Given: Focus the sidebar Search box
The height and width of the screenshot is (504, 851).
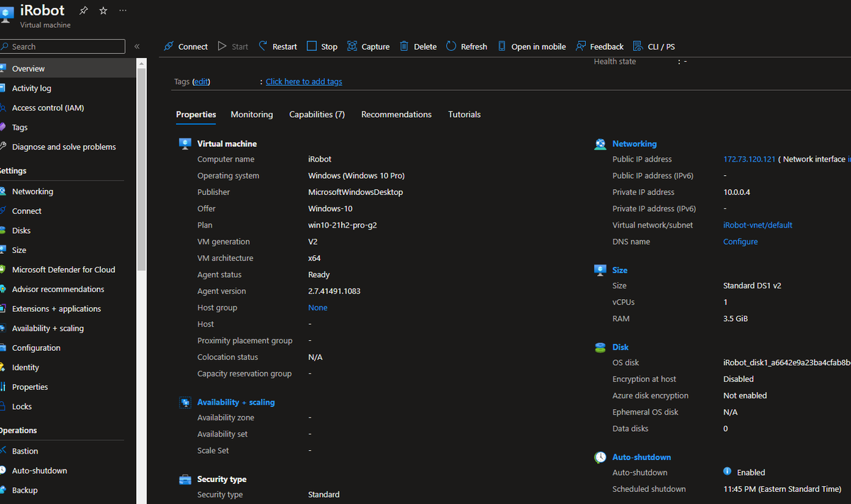Looking at the screenshot, I should coord(63,47).
